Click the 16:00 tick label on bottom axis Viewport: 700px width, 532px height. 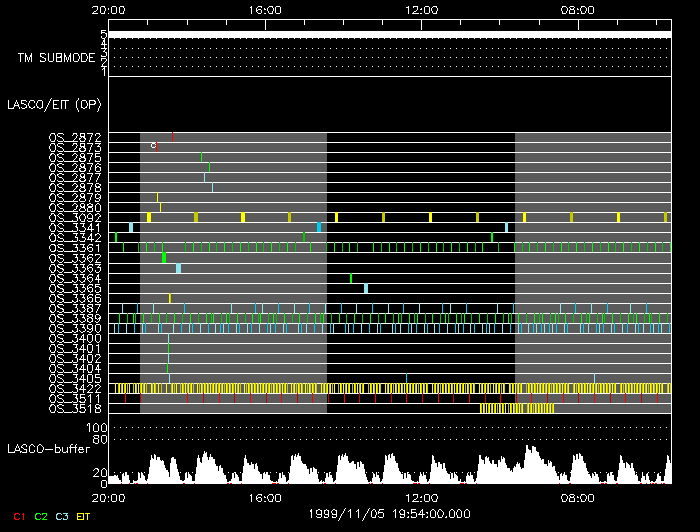(264, 497)
